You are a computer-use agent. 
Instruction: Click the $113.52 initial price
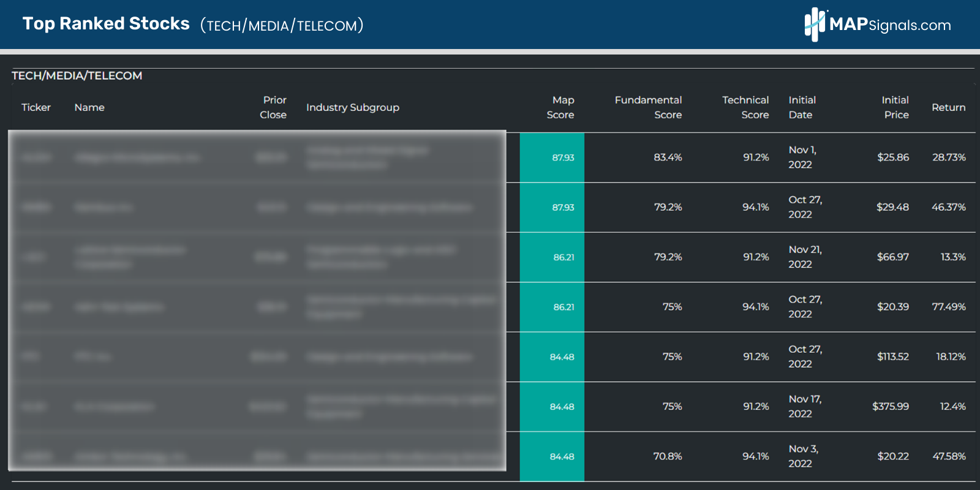pos(893,356)
